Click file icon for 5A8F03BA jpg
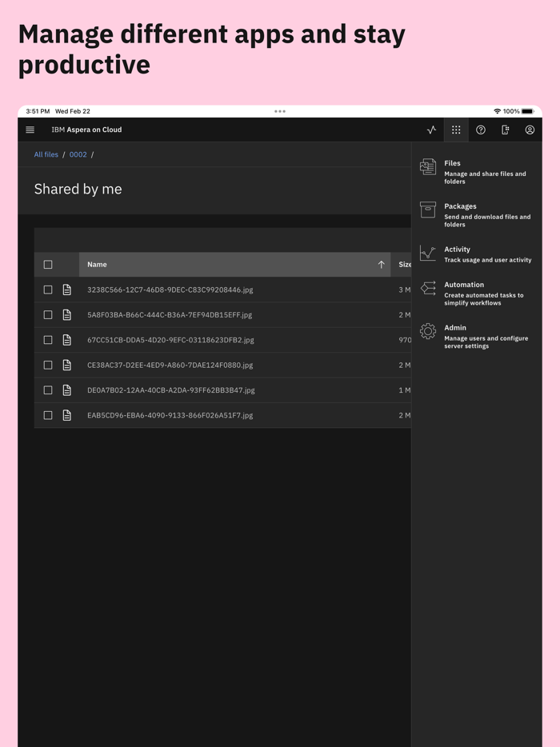The width and height of the screenshot is (560, 747). click(x=66, y=314)
